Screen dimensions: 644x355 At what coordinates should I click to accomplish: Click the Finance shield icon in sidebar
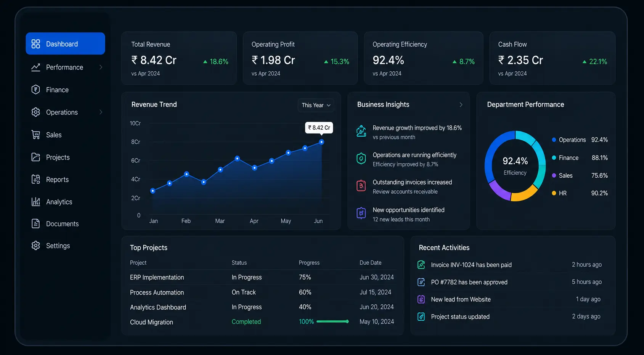35,90
